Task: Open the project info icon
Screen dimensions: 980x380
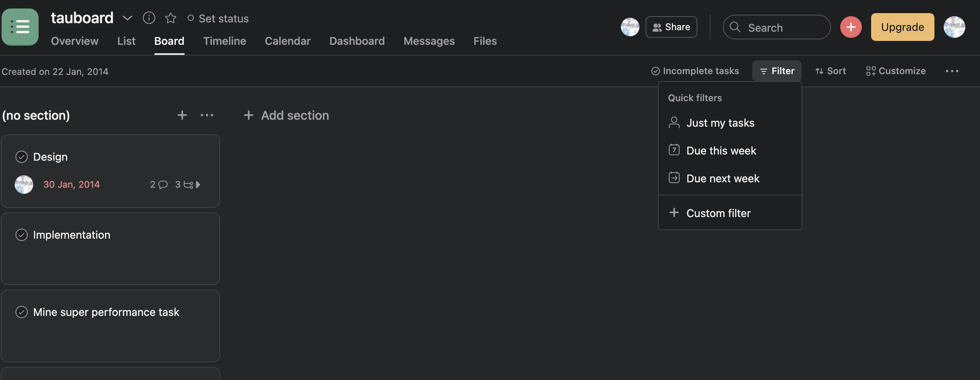Action: (149, 18)
